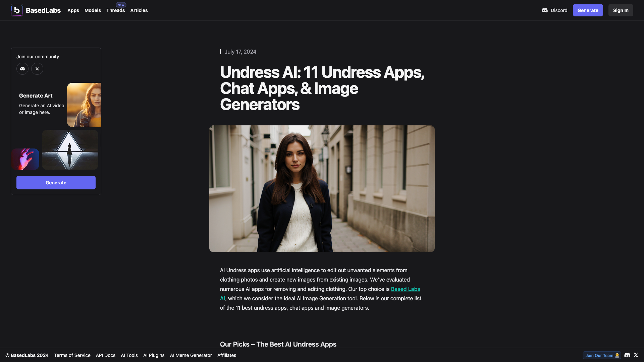Click the X (Twitter) icon in footer
The image size is (644, 362).
pyautogui.click(x=636, y=355)
